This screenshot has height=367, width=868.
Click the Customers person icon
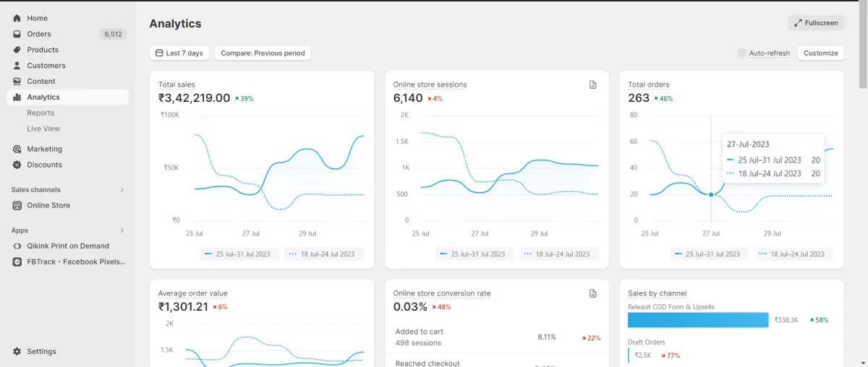(17, 66)
